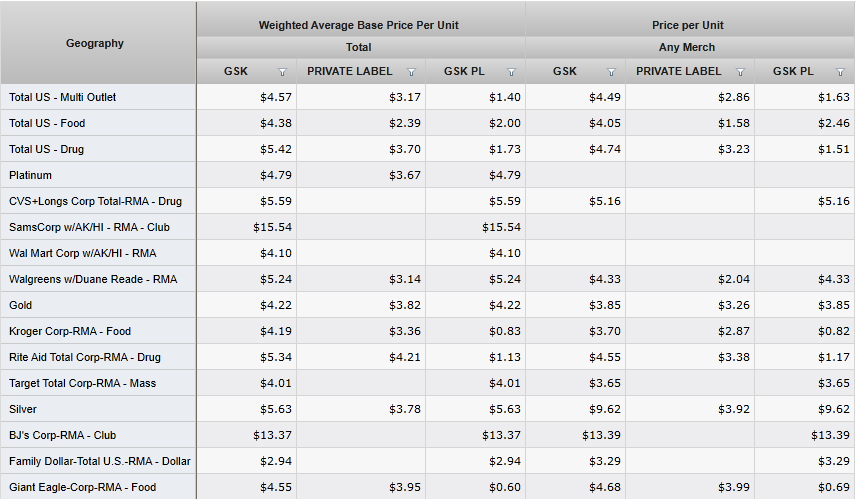
Task: Open filter for GSK under Weighted Average Base Price
Action: click(282, 72)
